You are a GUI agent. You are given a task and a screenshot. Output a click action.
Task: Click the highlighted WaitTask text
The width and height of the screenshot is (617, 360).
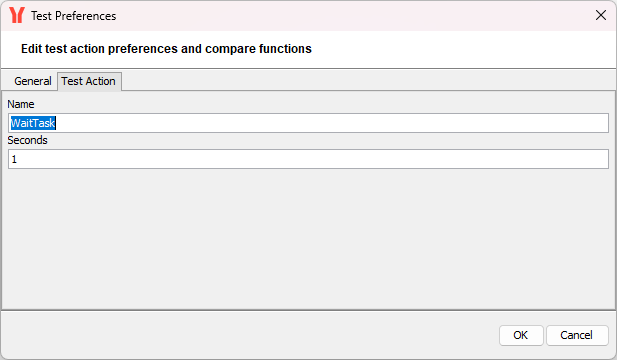tap(33, 123)
